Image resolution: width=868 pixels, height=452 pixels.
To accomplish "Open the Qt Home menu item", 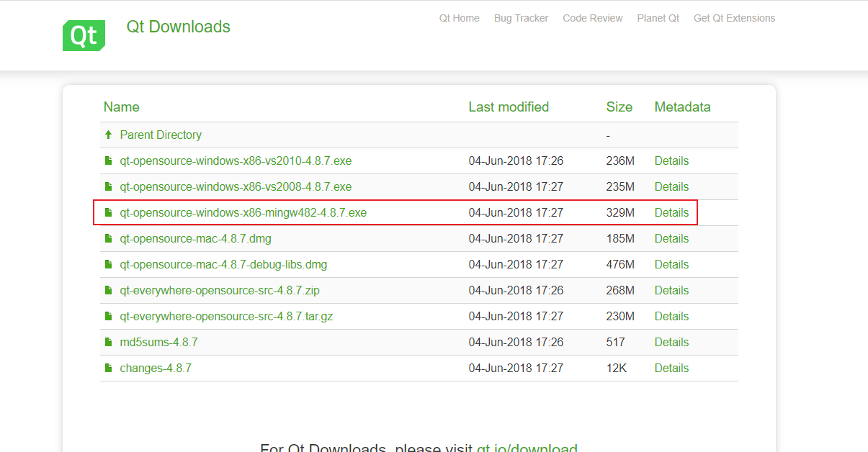I will point(459,18).
